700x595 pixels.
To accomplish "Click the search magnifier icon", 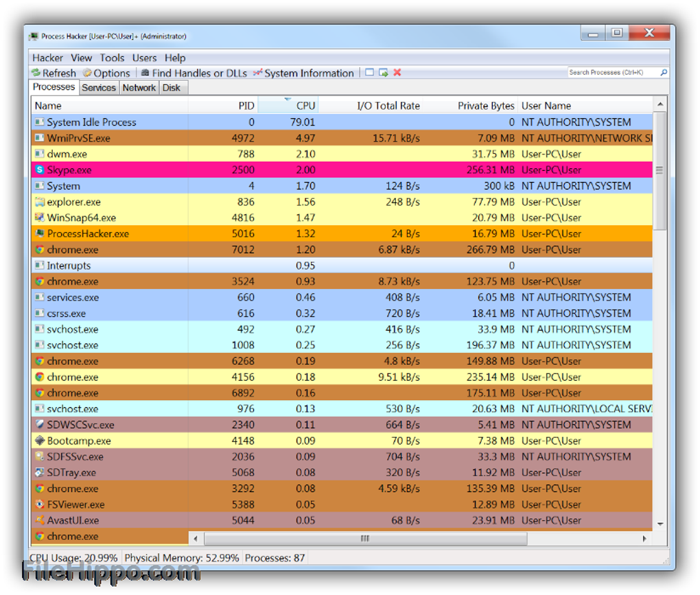I will tap(664, 73).
